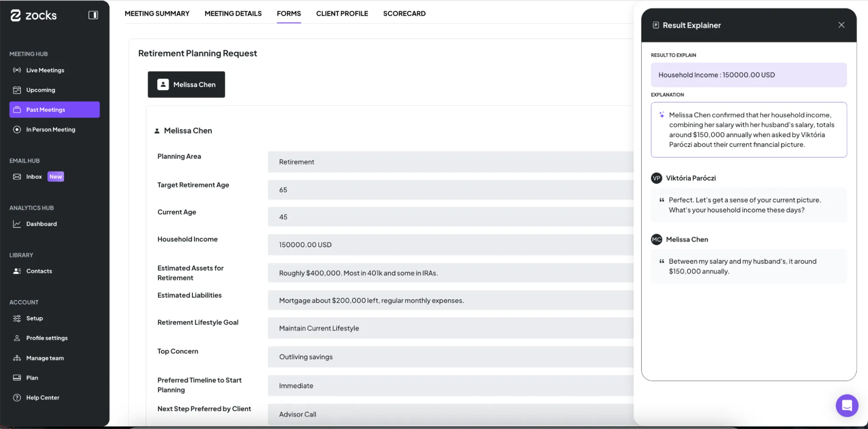The width and height of the screenshot is (868, 429).
Task: Click the highlighted Household Income result
Action: coord(748,75)
